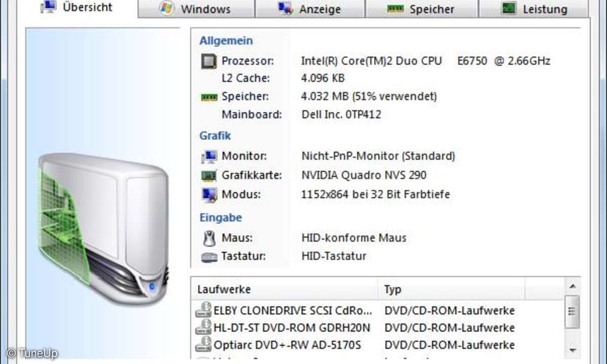This screenshot has width=607, height=364.
Task: Click the L2 Cache: label
Action: coord(246,78)
